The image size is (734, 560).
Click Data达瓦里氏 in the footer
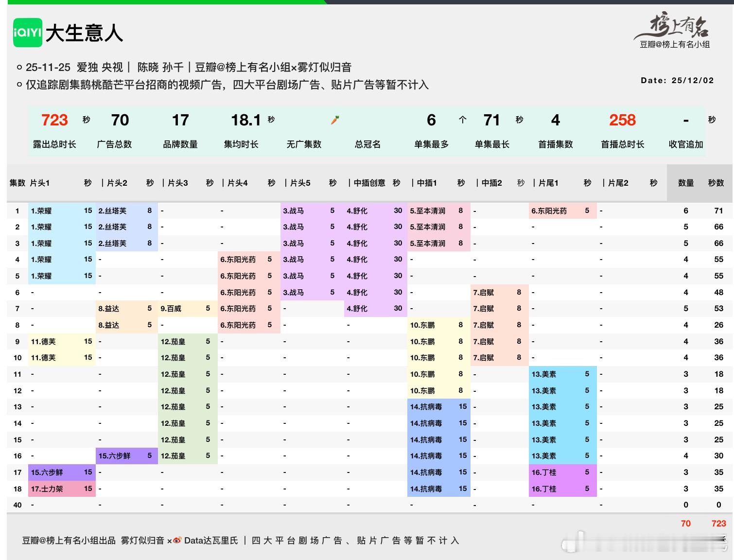click(x=211, y=541)
